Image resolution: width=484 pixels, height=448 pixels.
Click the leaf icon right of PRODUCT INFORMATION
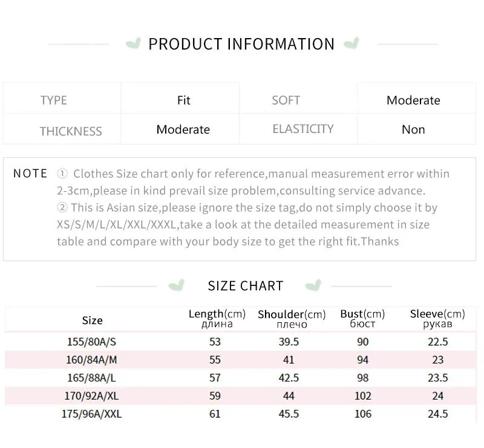pos(352,43)
